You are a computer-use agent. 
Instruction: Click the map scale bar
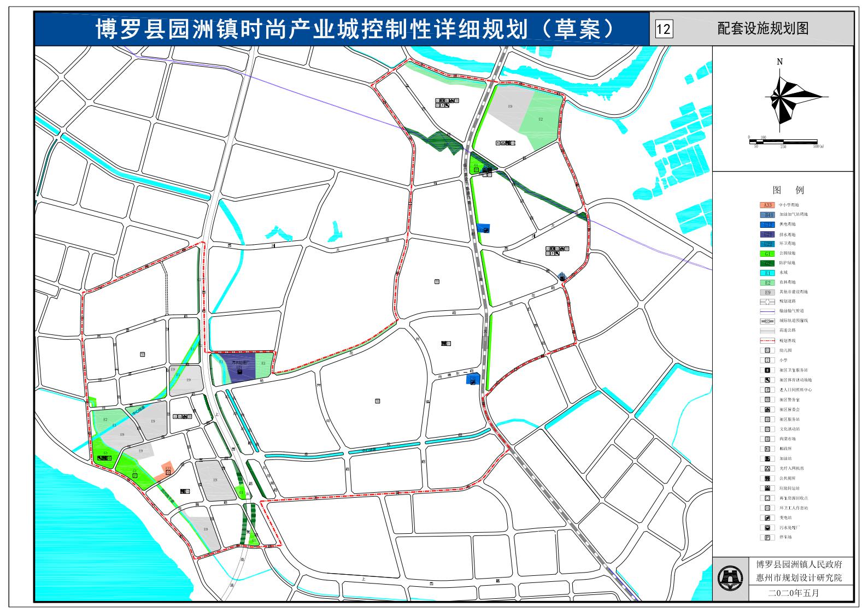(x=783, y=142)
